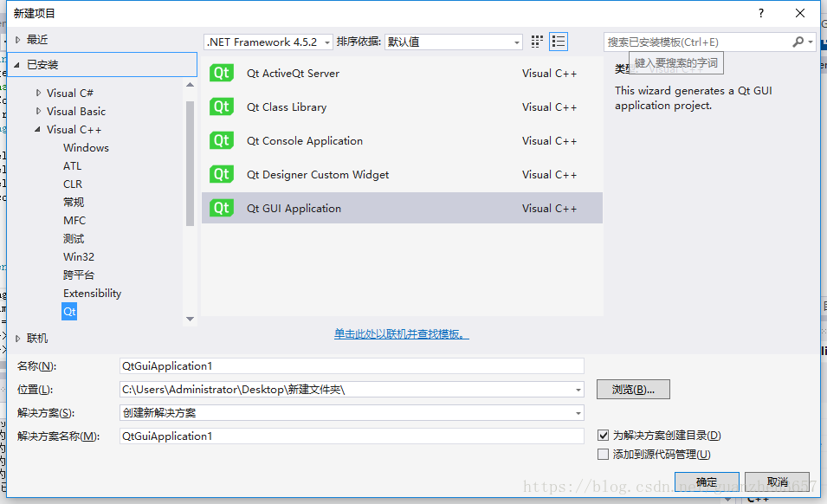Click tree scrollbar down arrow
The height and width of the screenshot is (504, 827).
pos(190,319)
